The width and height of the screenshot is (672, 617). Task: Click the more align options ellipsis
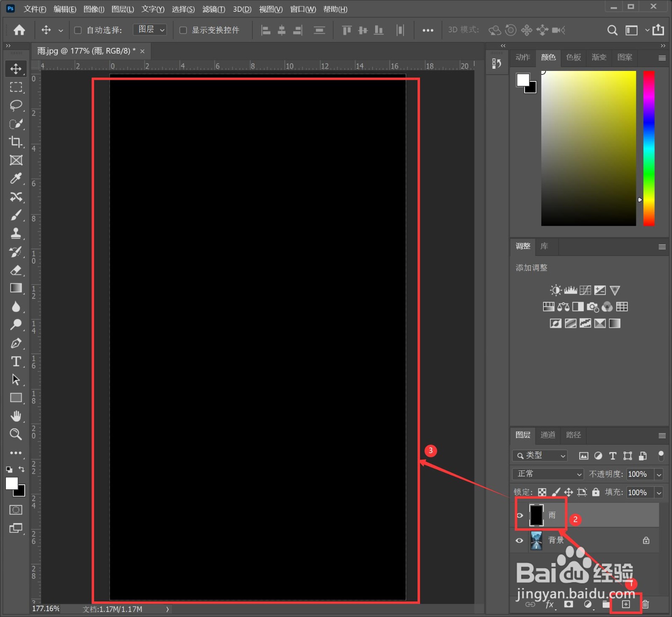click(428, 30)
